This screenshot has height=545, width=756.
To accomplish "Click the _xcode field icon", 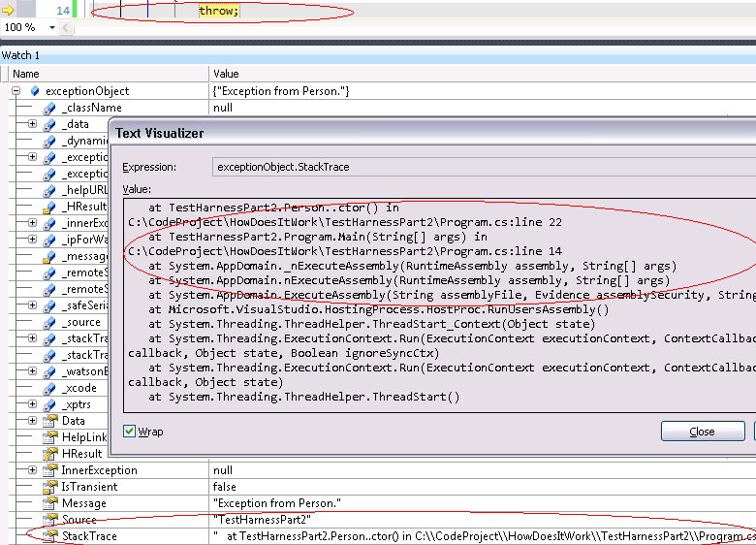I will click(49, 388).
